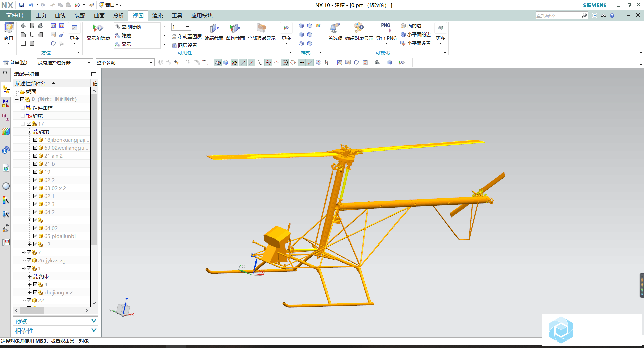Click Facet Edges (小平面的边) option
Screen dimensions: 644x348
pos(416,34)
